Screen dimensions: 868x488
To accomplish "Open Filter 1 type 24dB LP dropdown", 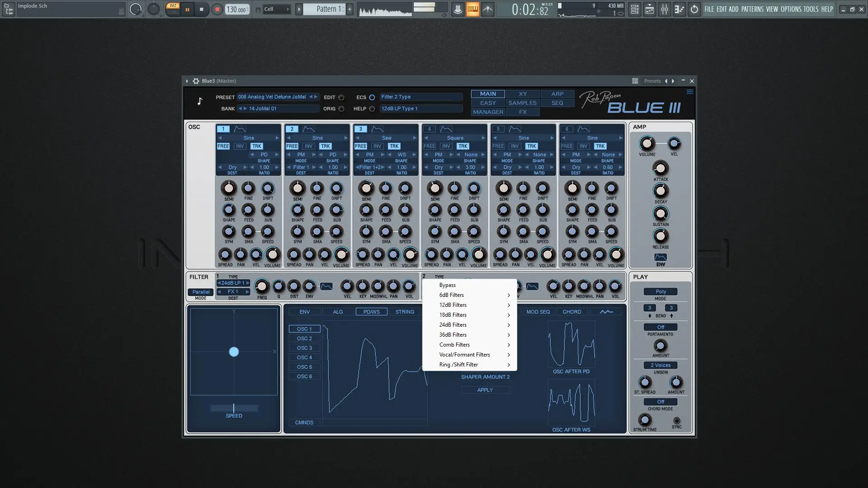I will tap(233, 283).
